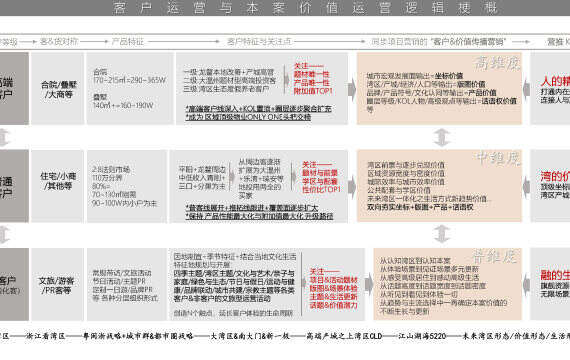
Task: Click the right-pointing gray arrow before 中维度 box
Action: [352, 187]
